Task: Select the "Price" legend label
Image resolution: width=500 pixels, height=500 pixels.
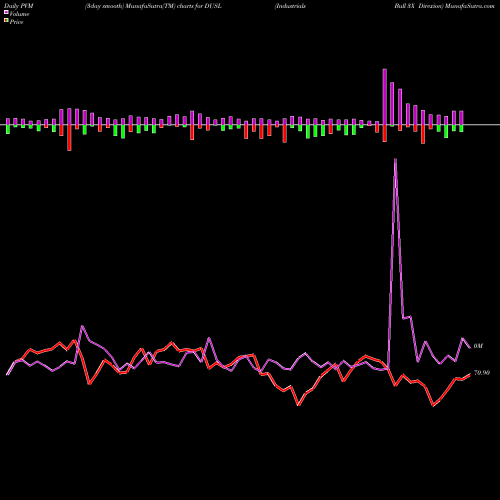Action: (16, 22)
